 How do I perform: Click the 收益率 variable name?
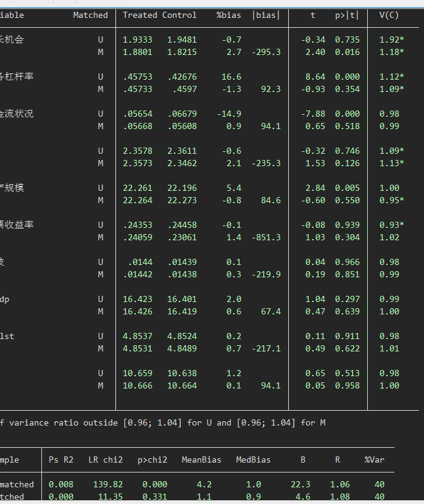[17, 225]
